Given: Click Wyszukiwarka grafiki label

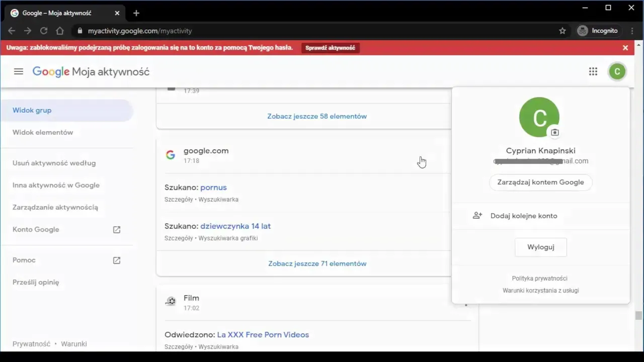Looking at the screenshot, I should pyautogui.click(x=228, y=238).
